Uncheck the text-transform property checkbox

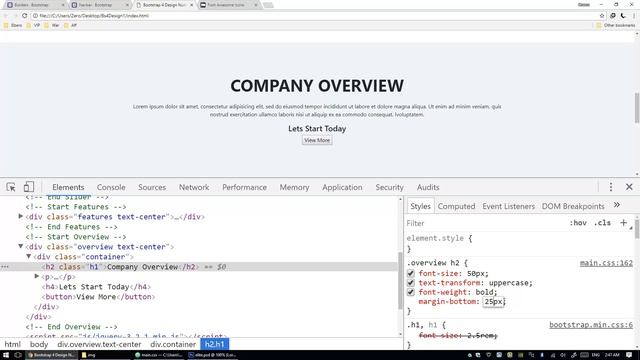411,282
